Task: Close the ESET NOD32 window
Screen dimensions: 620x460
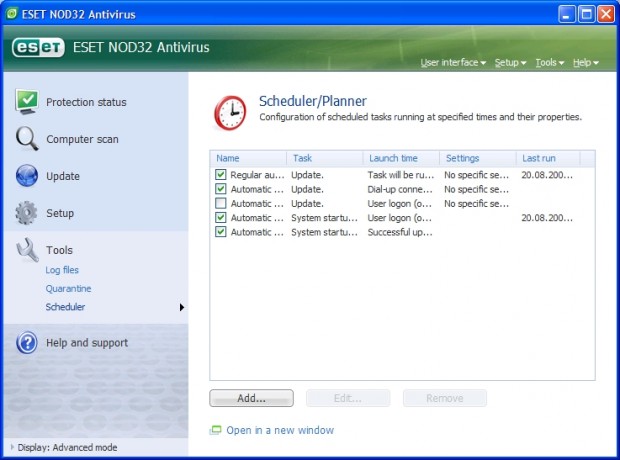Action: (606, 14)
